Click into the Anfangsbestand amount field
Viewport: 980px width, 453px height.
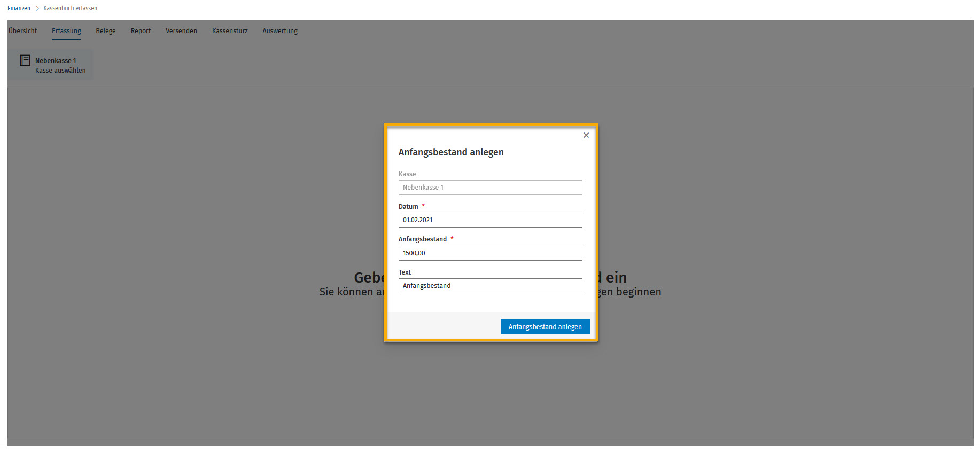pyautogui.click(x=491, y=253)
